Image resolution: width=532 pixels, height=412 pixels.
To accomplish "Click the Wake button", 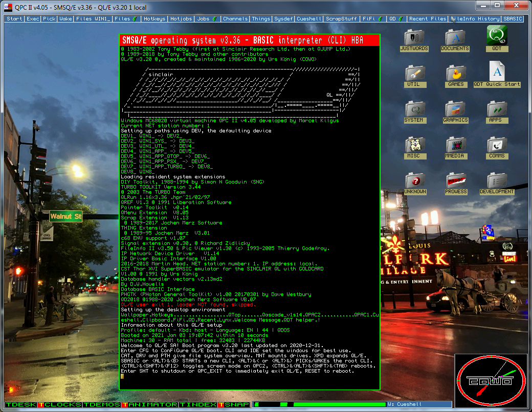I will pos(66,19).
